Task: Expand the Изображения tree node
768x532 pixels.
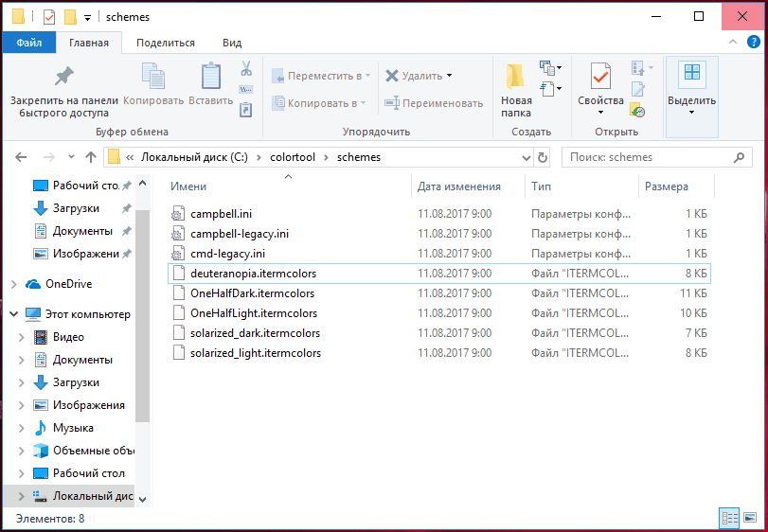Action: pos(21,405)
